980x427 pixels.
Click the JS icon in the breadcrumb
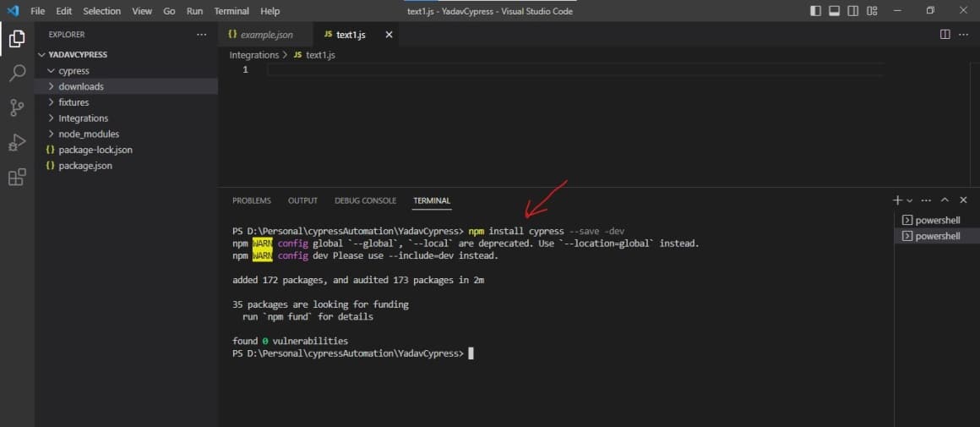[x=297, y=55]
